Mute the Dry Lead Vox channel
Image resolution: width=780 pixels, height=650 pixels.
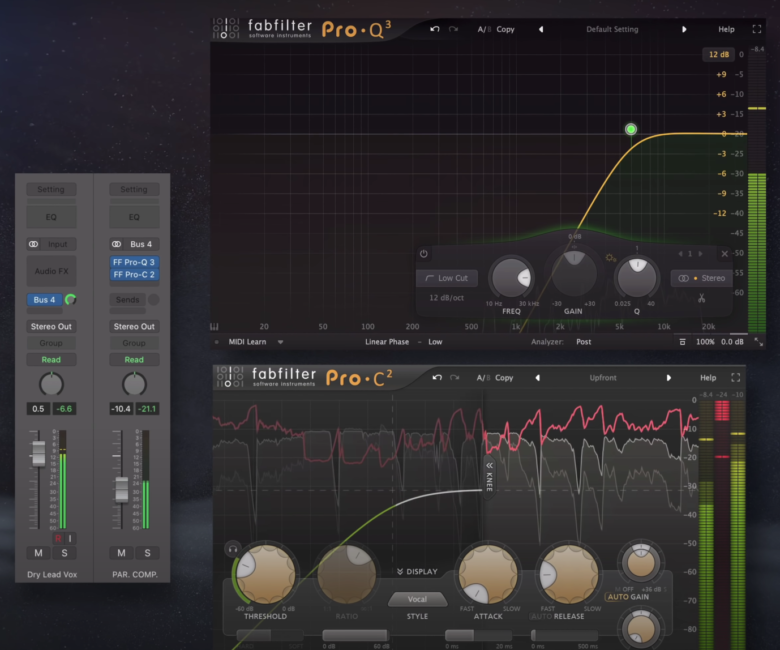pyautogui.click(x=38, y=553)
